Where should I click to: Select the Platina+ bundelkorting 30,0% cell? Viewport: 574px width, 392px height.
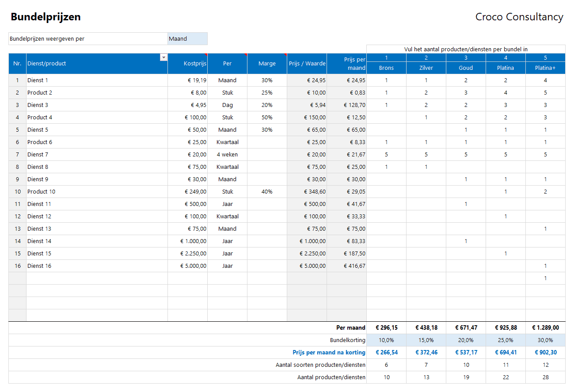pyautogui.click(x=545, y=340)
